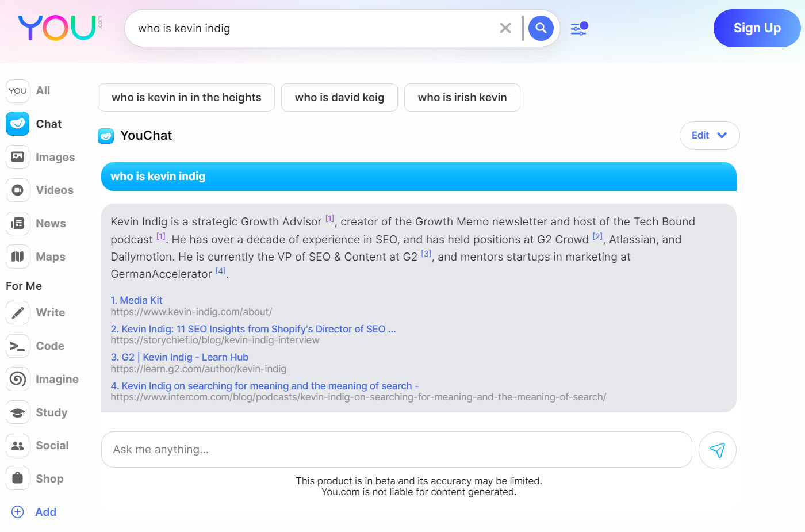Open the Videos sidebar icon
The height and width of the screenshot is (532, 805).
[18, 190]
